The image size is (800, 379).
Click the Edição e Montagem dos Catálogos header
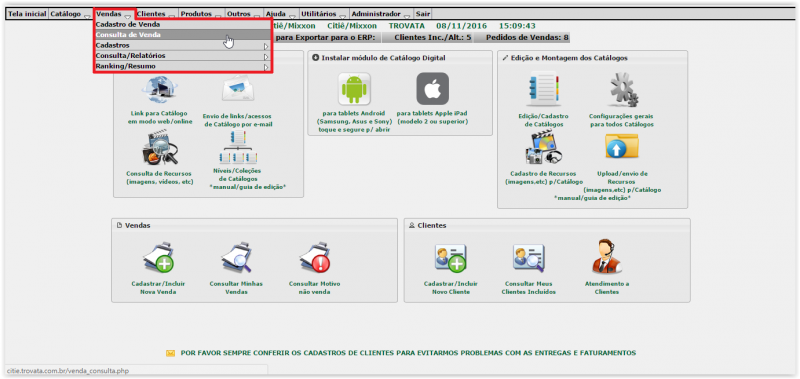tap(569, 58)
